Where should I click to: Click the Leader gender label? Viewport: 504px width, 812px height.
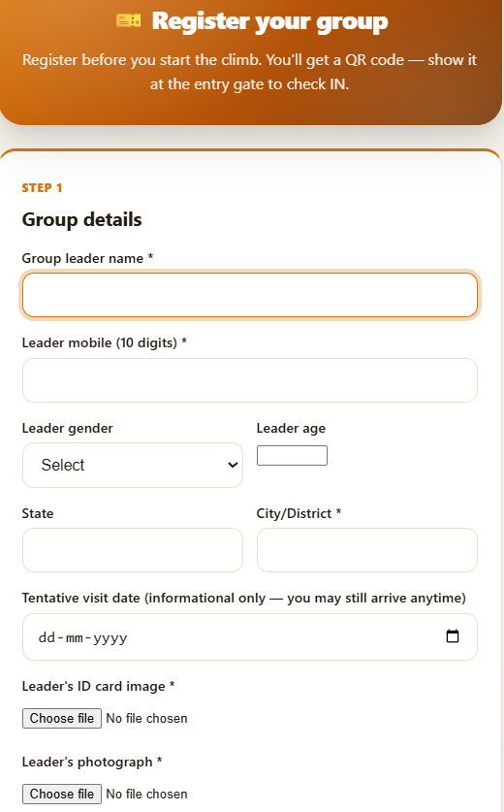(67, 428)
